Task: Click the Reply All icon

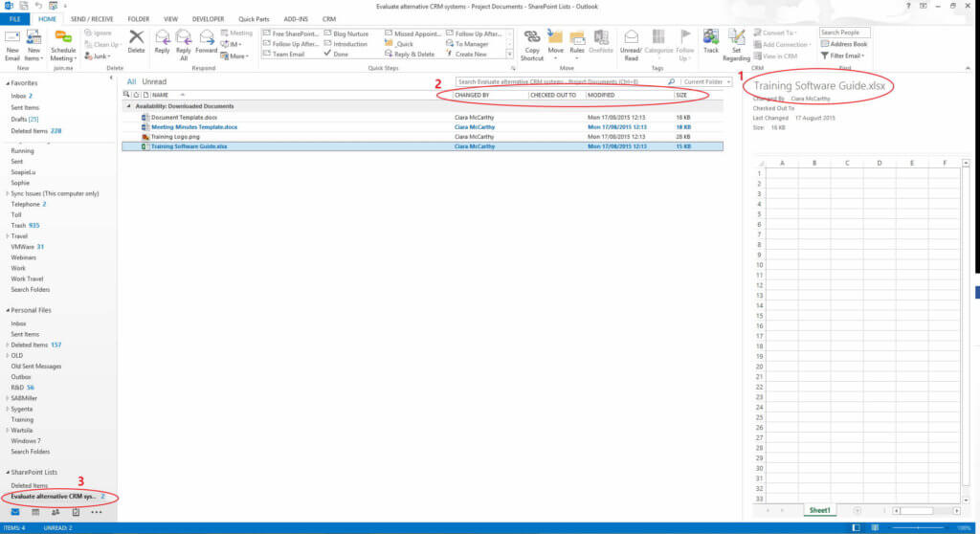Action: click(183, 41)
